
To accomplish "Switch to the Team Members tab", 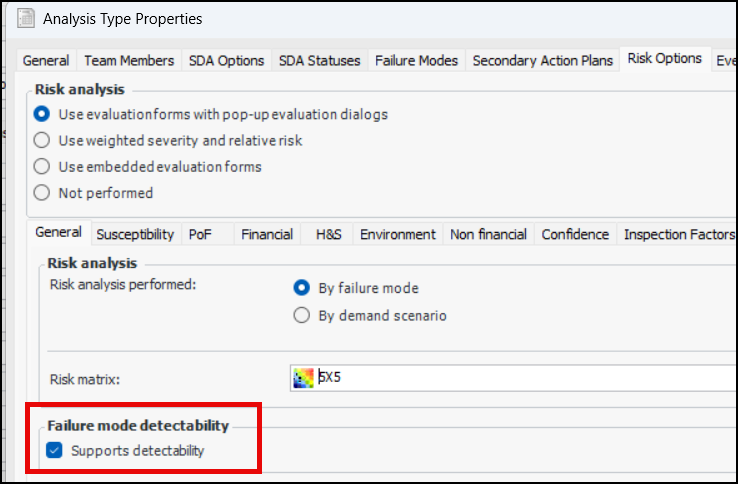I will (x=129, y=60).
